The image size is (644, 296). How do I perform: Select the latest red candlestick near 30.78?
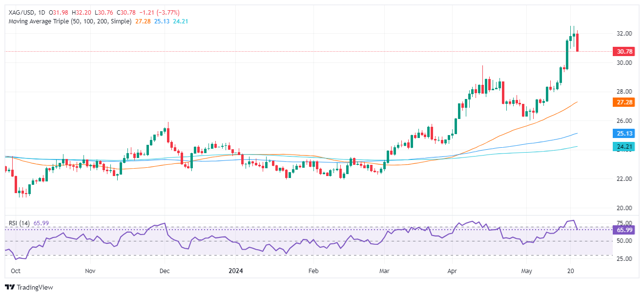click(578, 42)
